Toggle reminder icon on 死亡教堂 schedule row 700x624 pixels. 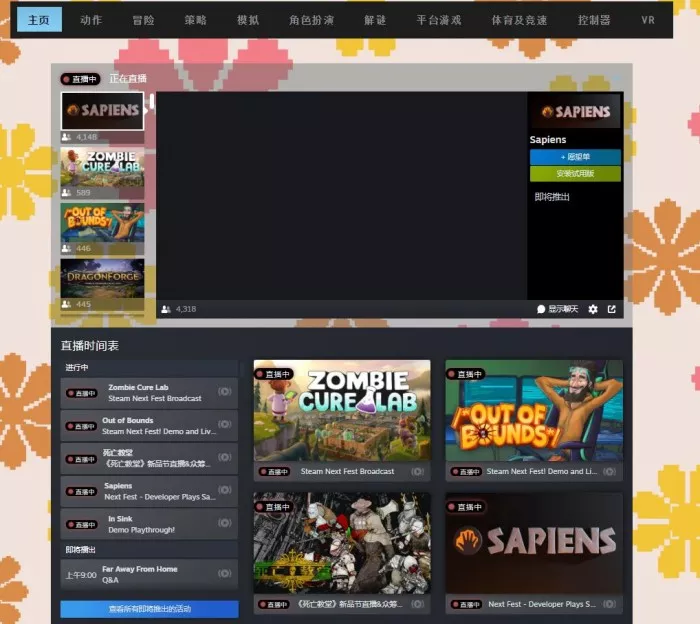(x=225, y=457)
